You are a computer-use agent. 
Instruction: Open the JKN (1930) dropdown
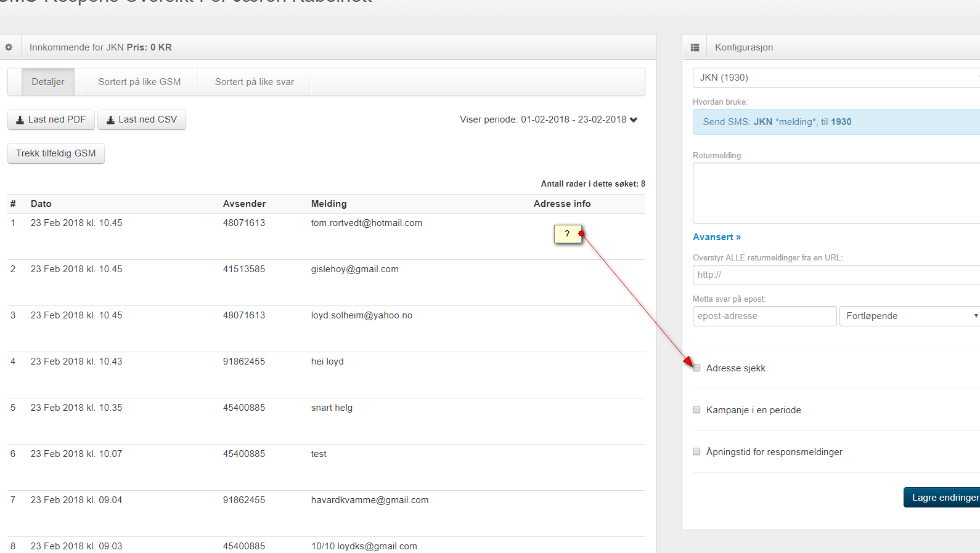tap(836, 78)
